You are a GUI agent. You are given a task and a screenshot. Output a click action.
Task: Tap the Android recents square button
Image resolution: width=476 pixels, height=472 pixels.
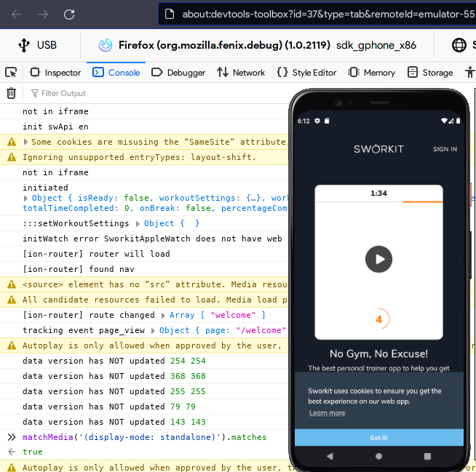tap(427, 456)
